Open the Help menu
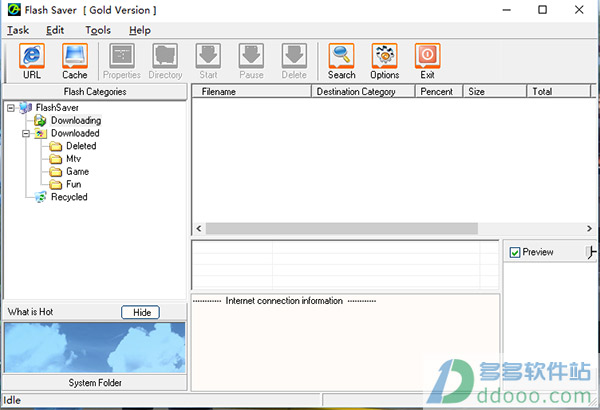Image resolution: width=600 pixels, height=410 pixels. [x=140, y=30]
